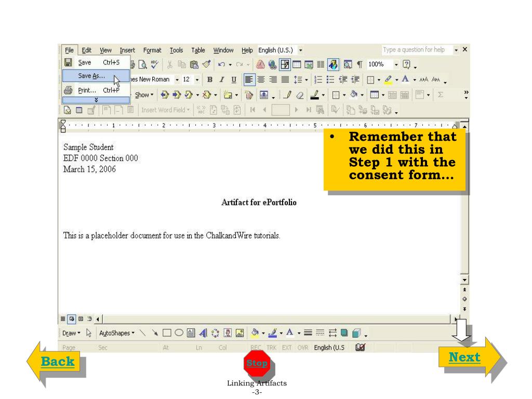The image size is (532, 399).
Task: Click the Increase Indent icon
Action: (355, 79)
